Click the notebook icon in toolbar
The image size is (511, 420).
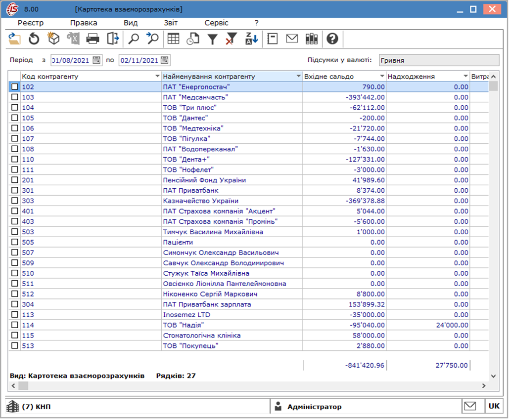click(273, 39)
